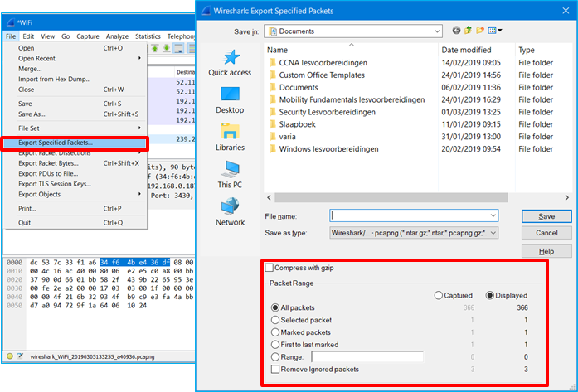Close the Export Specified Packets dialog
The image size is (578, 392).
(566, 11)
